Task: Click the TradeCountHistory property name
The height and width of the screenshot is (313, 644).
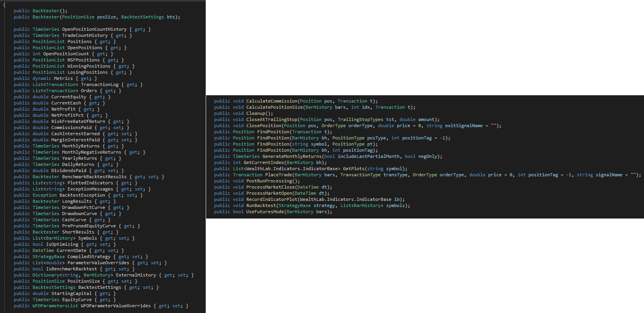Action: point(85,35)
